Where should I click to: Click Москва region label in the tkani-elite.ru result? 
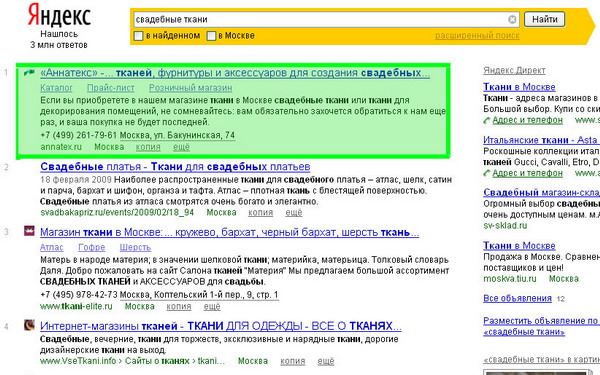pyautogui.click(x=140, y=307)
